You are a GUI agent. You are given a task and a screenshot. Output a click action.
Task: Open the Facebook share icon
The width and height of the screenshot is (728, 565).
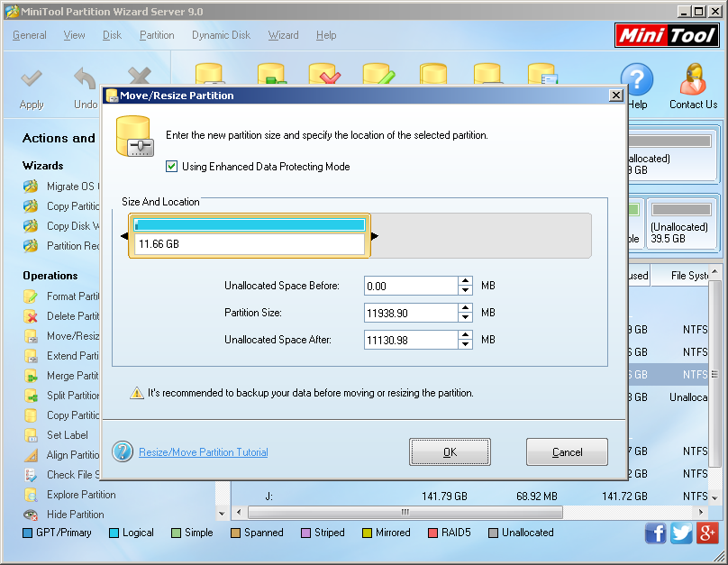click(x=655, y=533)
